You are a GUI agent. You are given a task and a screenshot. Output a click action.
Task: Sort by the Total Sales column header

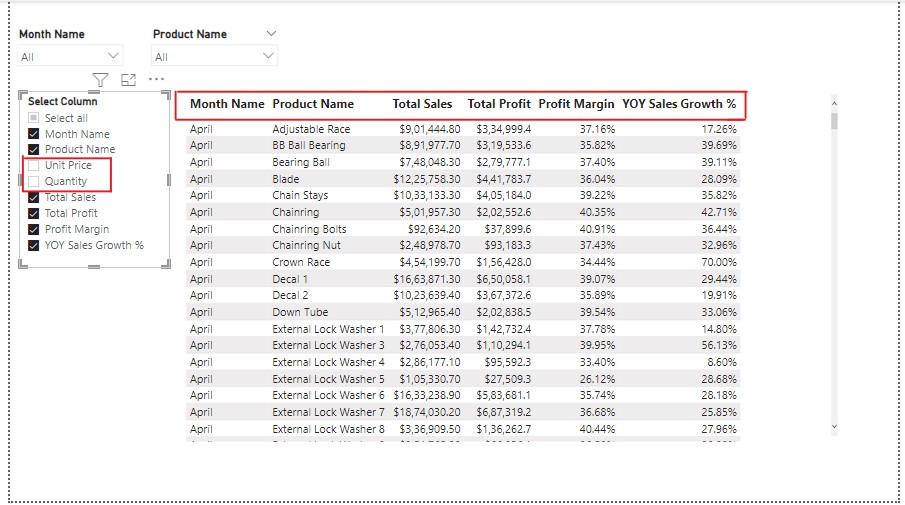(x=422, y=104)
